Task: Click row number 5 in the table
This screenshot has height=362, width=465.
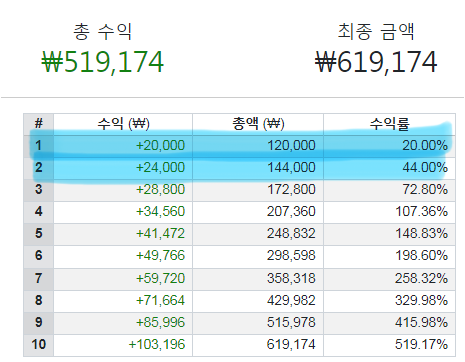Action: coord(39,234)
